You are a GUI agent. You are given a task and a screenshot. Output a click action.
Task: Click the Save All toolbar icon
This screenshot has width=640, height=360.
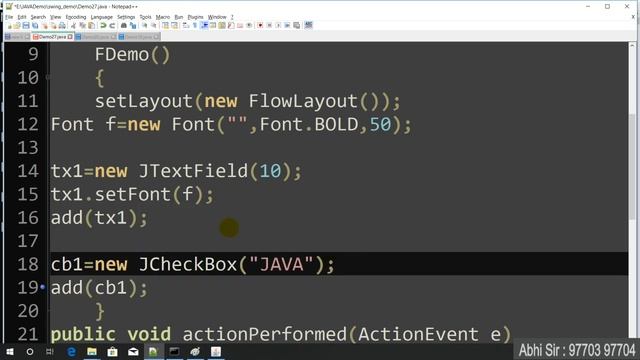point(35,25)
